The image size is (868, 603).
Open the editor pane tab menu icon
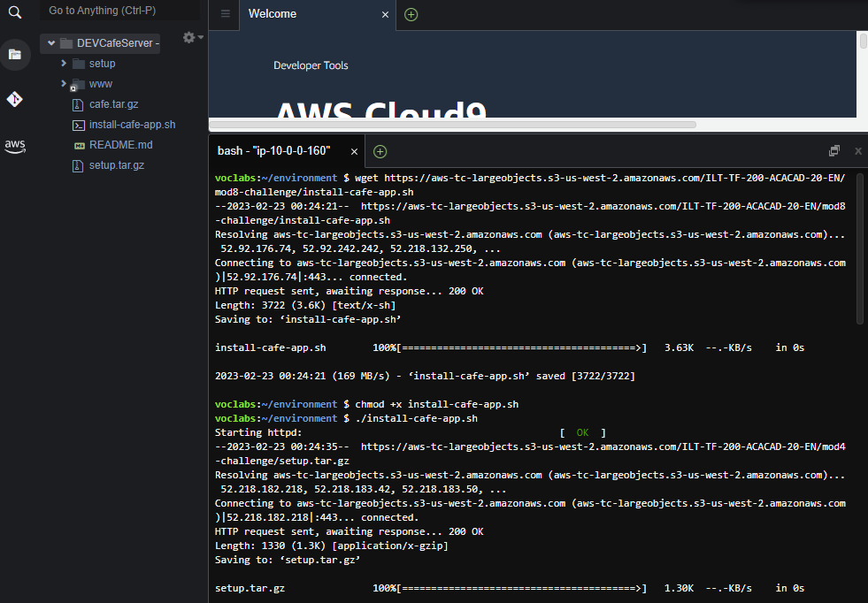(x=226, y=14)
